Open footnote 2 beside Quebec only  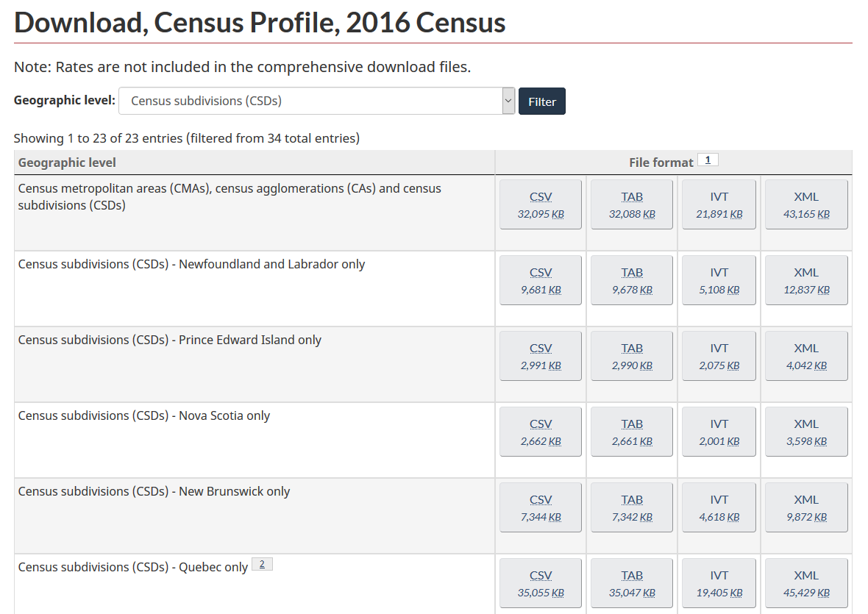tap(262, 564)
